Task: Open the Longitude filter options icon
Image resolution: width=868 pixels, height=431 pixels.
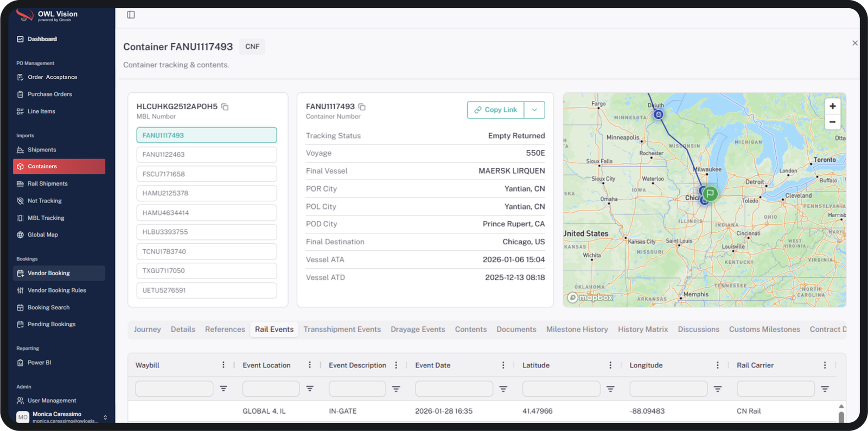Action: tap(718, 389)
